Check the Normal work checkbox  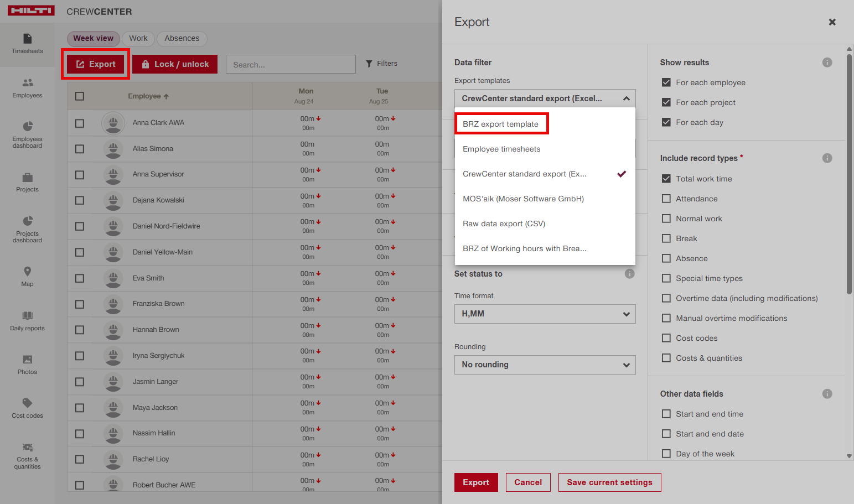click(x=666, y=219)
